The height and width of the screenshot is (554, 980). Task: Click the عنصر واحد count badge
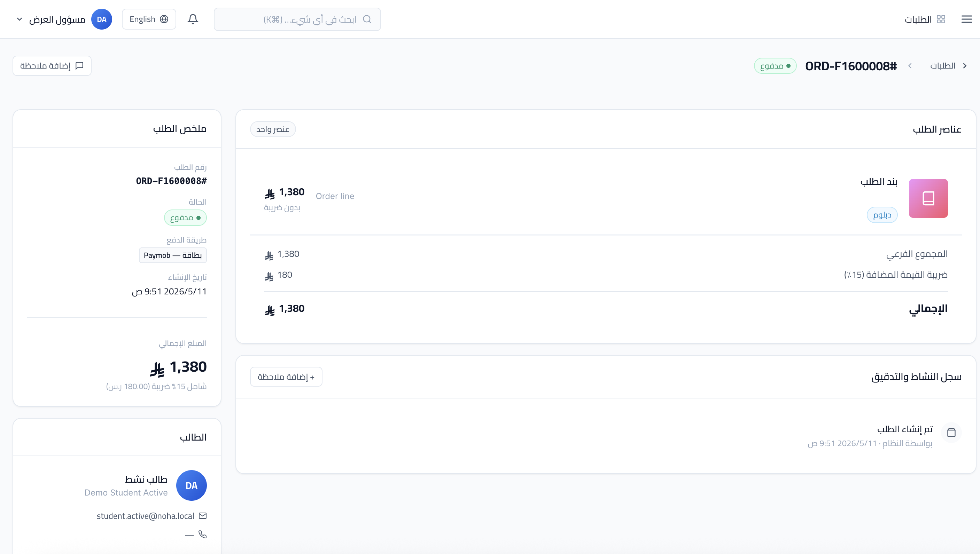click(x=273, y=129)
